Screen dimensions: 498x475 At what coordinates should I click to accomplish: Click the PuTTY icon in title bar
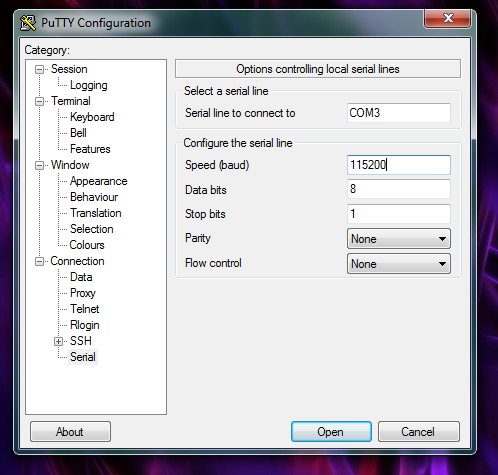tap(28, 23)
